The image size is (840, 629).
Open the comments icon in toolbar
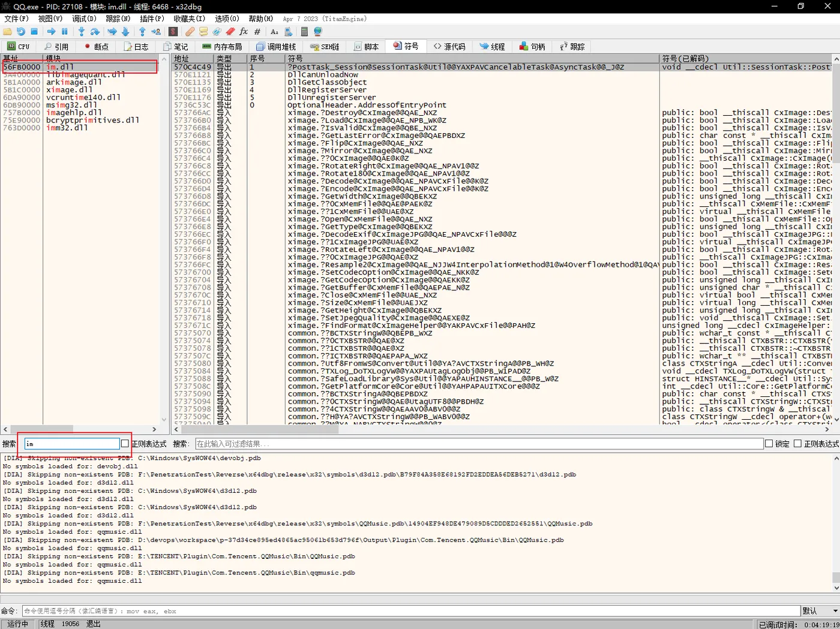[x=203, y=31]
